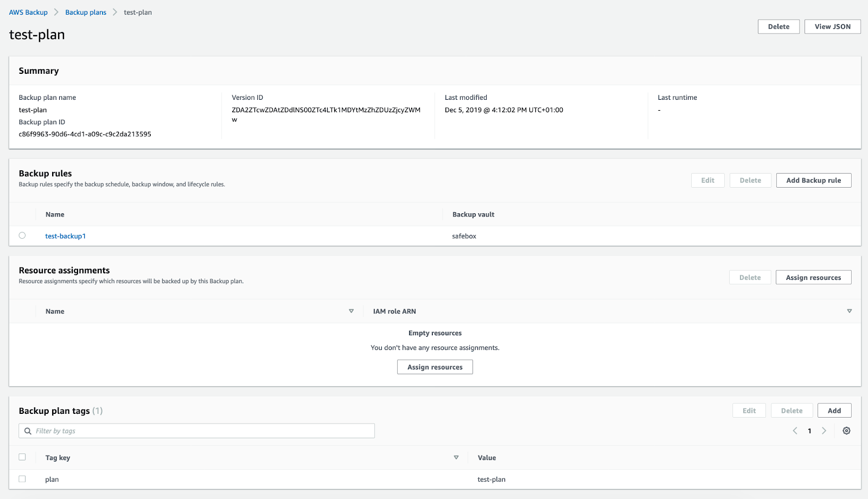Screen dimensions: 868x499
Task: Sort by IAM role ARN arrow
Action: pyautogui.click(x=849, y=311)
